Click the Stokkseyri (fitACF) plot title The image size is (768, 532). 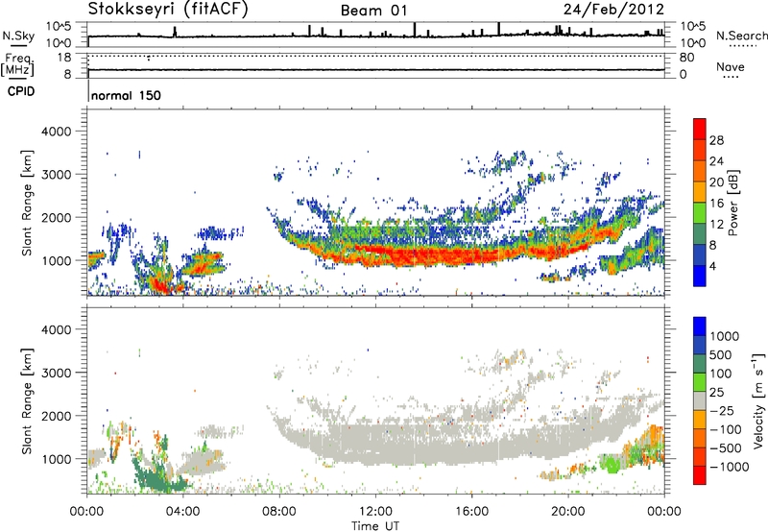168,10
